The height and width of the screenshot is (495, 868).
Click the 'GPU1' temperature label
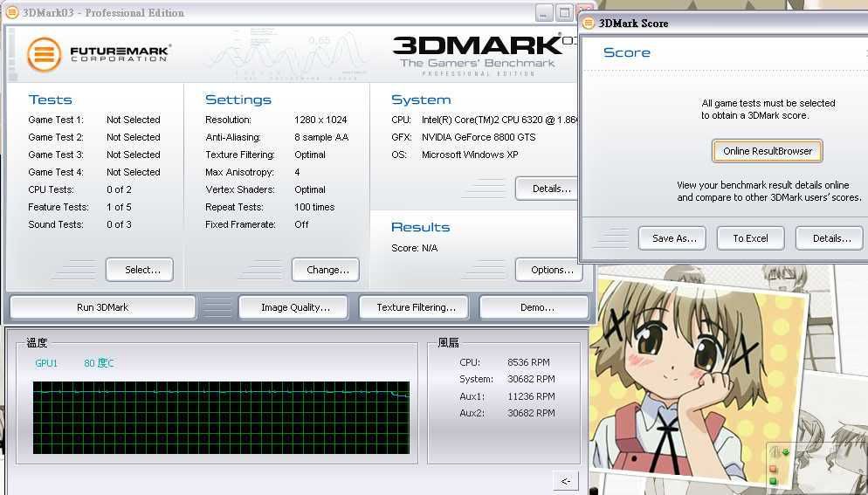[x=46, y=363]
